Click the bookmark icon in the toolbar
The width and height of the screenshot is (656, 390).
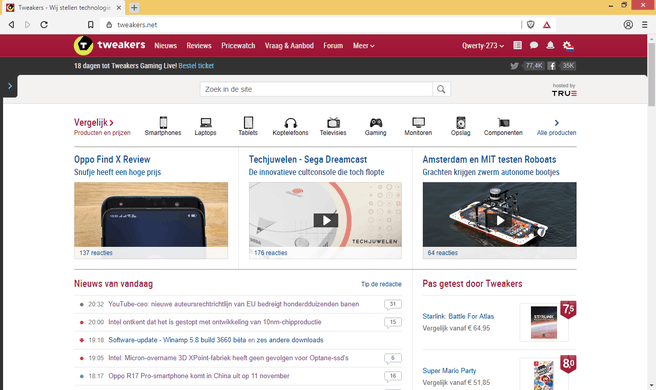(90, 25)
